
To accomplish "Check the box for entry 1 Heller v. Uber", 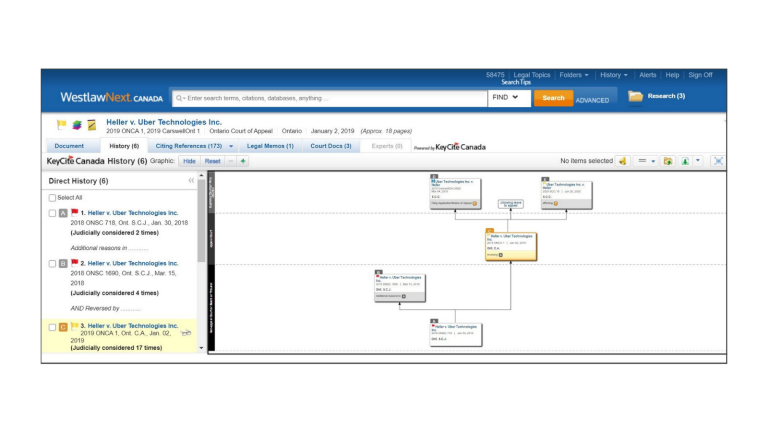I will (52, 213).
